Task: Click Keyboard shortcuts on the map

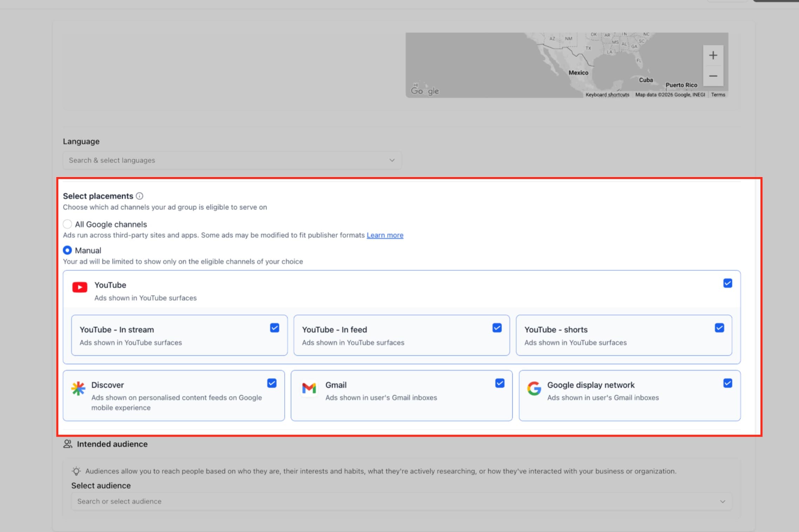Action: pos(607,95)
